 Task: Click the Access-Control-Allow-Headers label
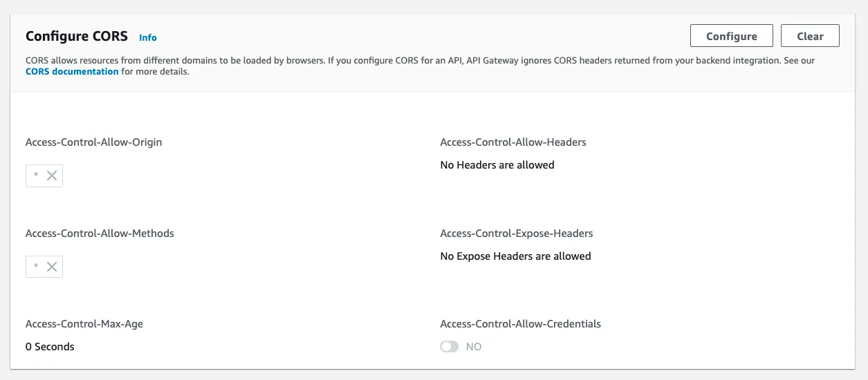point(513,142)
